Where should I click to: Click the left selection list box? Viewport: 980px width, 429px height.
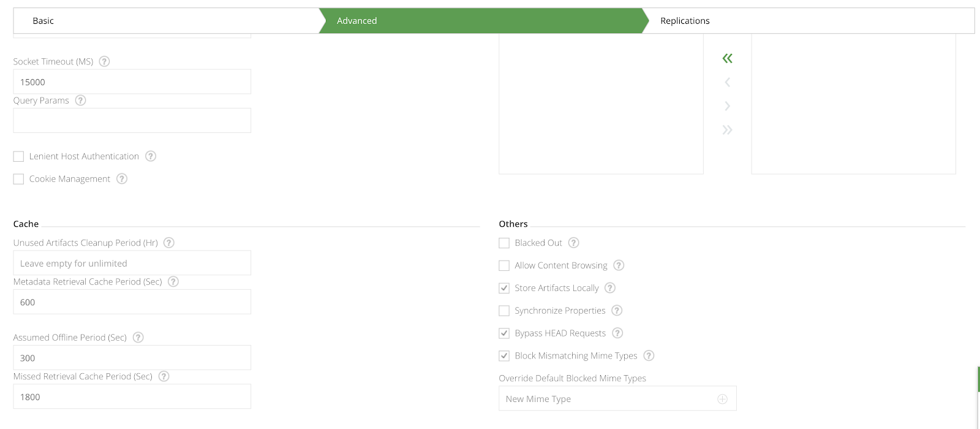[x=601, y=104]
